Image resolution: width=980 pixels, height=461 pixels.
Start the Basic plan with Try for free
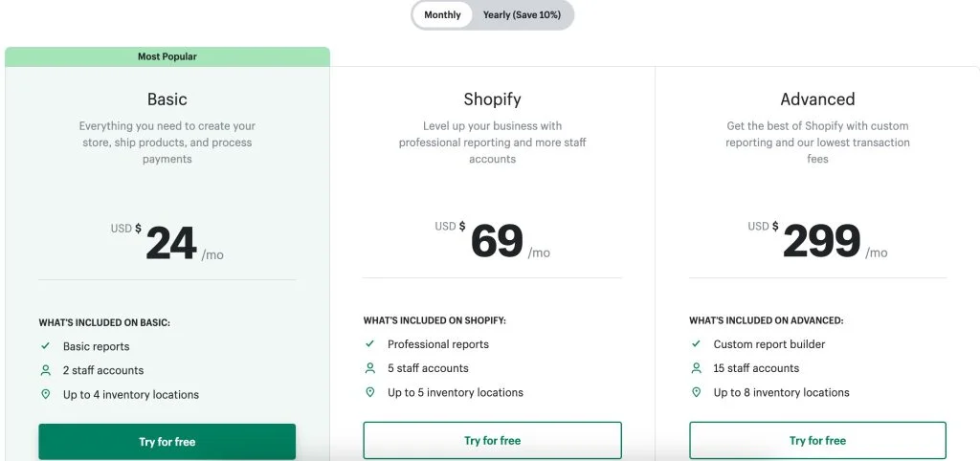(x=167, y=442)
